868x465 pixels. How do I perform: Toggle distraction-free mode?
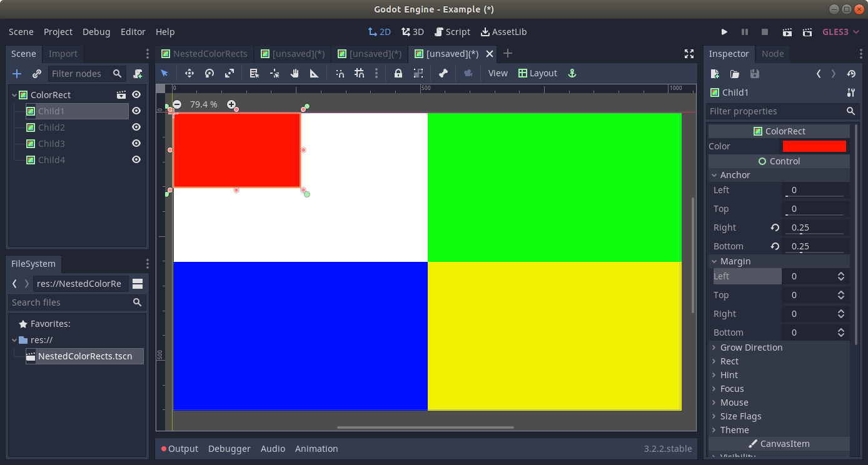point(689,54)
